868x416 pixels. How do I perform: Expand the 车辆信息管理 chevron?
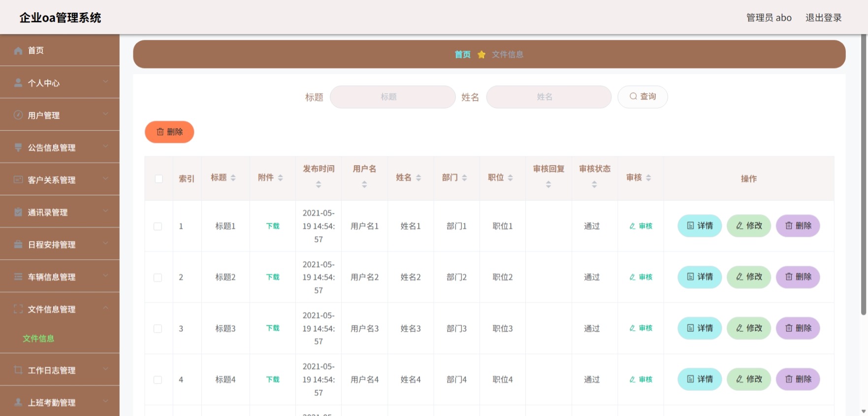point(105,276)
